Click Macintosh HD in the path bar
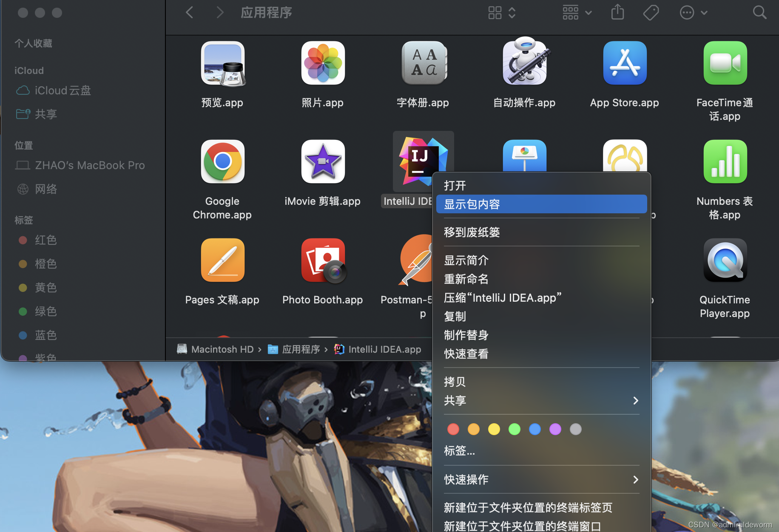779x532 pixels. click(216, 349)
